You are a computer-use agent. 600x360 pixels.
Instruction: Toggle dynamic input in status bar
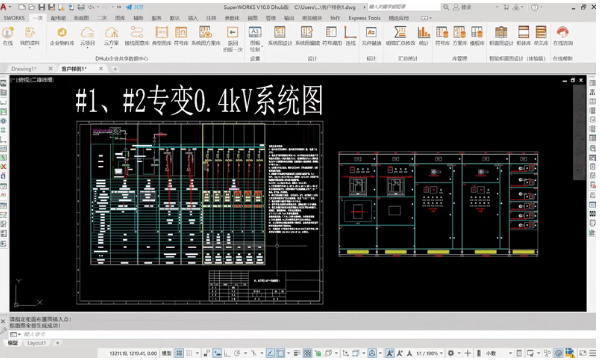tap(217, 353)
